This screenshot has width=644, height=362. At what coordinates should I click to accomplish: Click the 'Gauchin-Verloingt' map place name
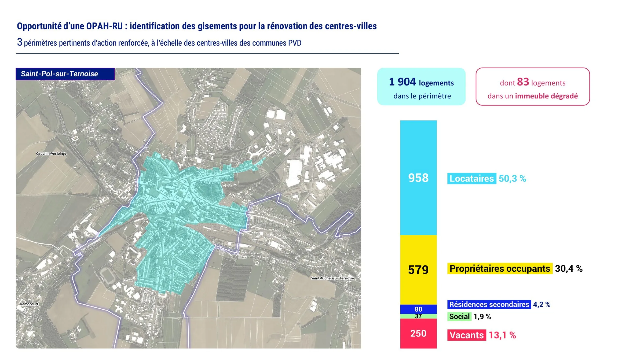51,154
